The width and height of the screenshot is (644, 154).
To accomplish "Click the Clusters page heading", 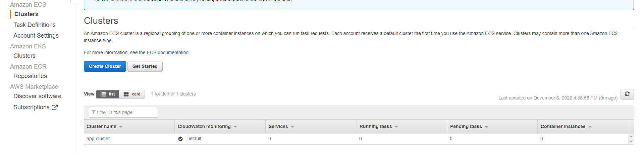I will coord(101,21).
